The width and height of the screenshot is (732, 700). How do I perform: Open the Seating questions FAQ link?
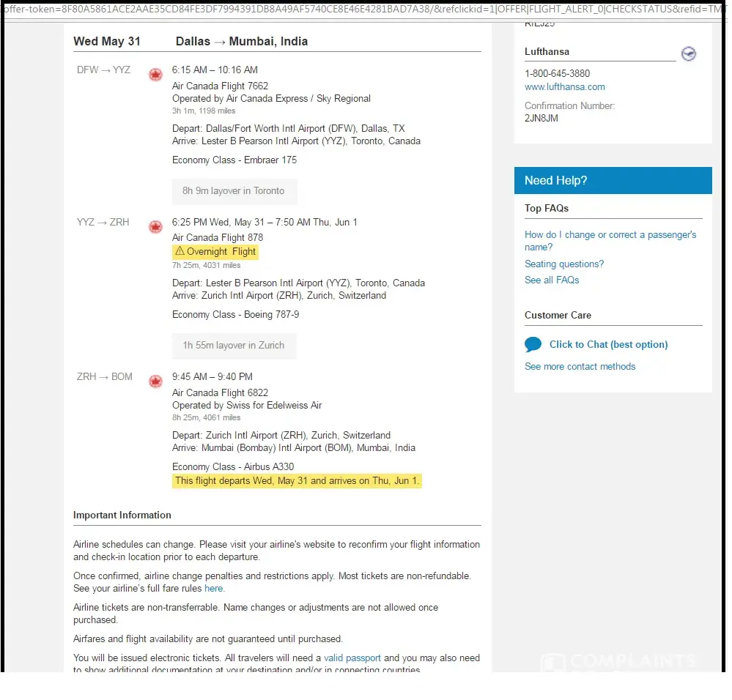564,264
